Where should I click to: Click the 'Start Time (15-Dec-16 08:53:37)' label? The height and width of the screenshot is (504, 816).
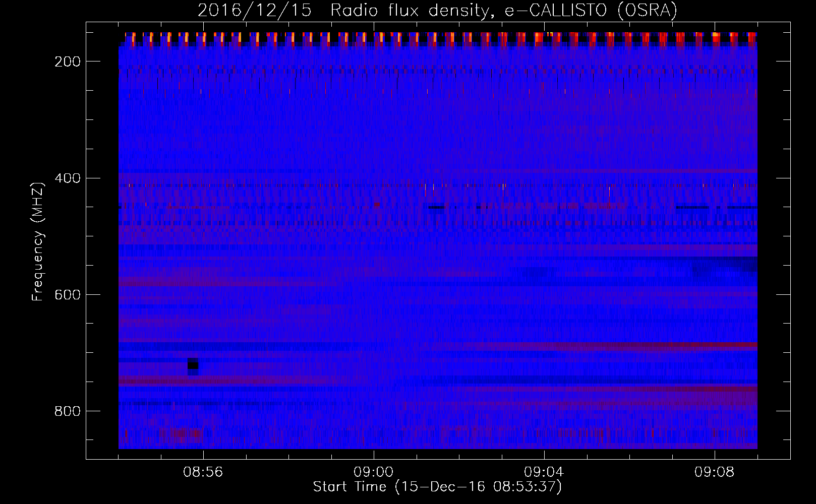437,487
